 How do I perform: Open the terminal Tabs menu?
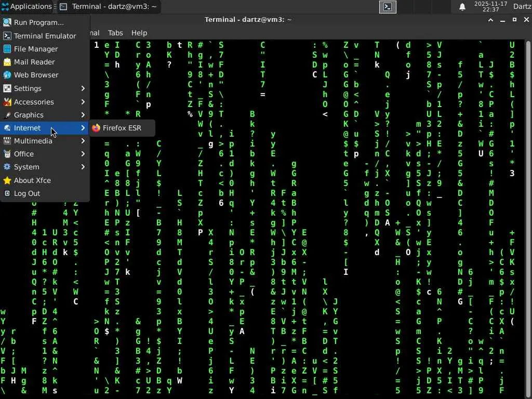coord(115,33)
